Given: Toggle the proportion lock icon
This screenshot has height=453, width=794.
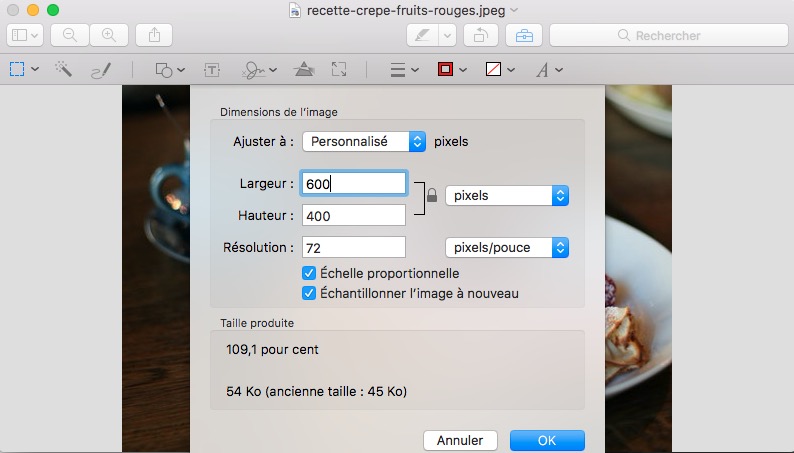Looking at the screenshot, I should pyautogui.click(x=431, y=196).
